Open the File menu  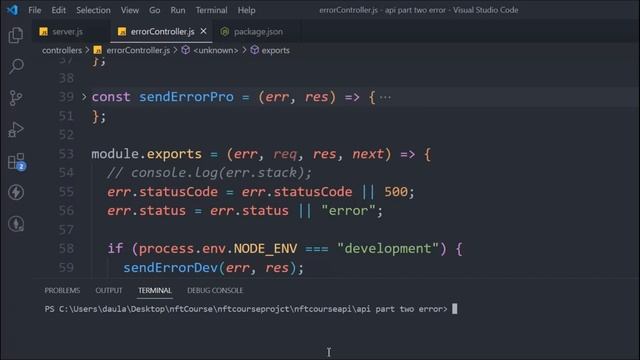pos(35,10)
